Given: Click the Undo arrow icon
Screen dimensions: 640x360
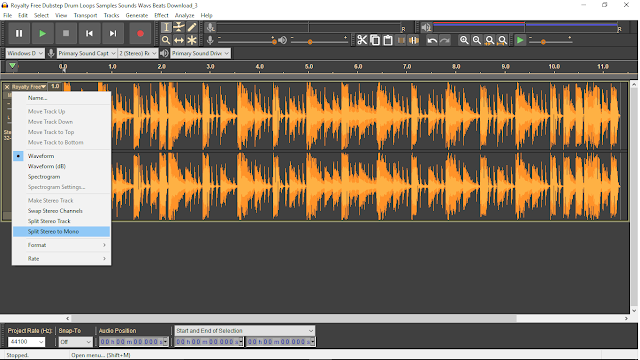Looking at the screenshot, I should coord(432,40).
